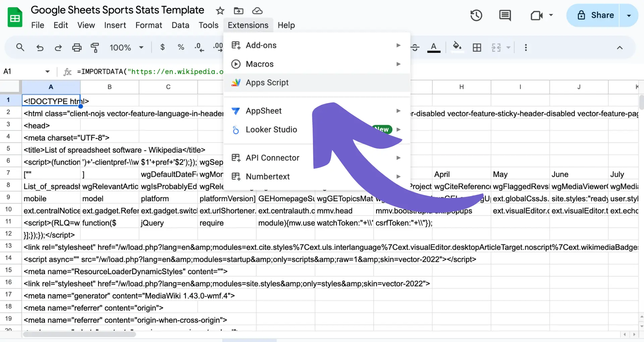Expand the zoom 100% dropdown
Image resolution: width=644 pixels, height=342 pixels.
pos(141,48)
